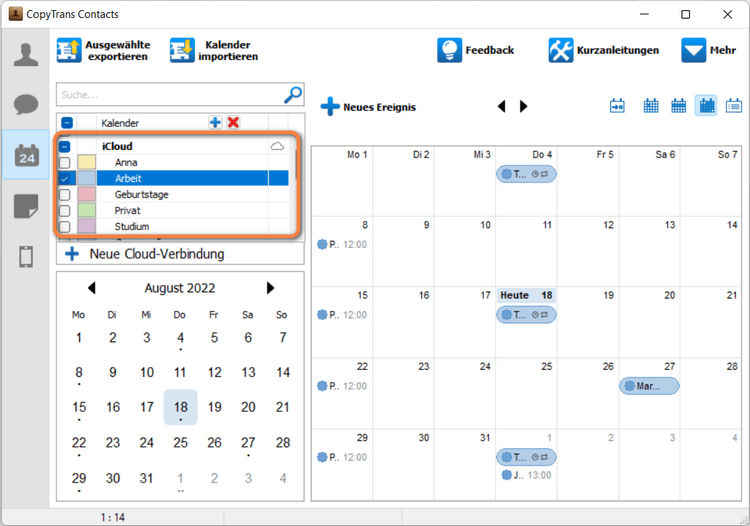Select the Privat calendar row
The image size is (750, 526).
(x=182, y=210)
